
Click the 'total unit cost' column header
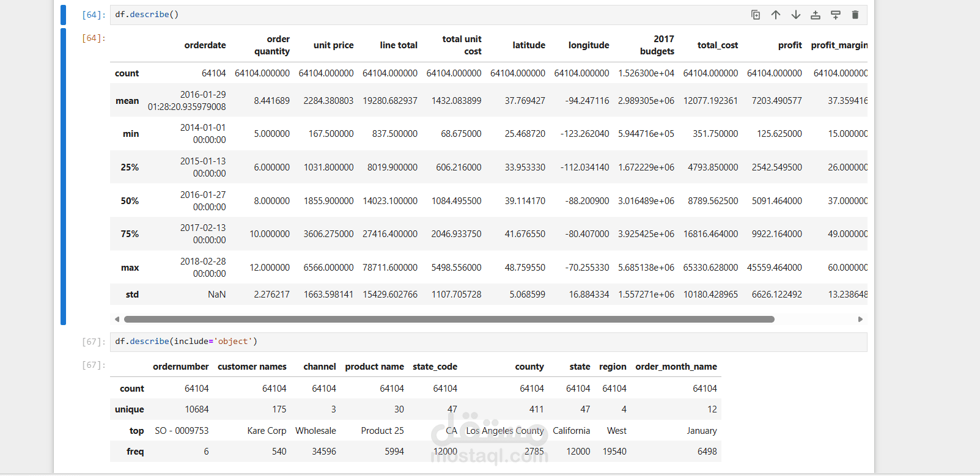pos(462,45)
